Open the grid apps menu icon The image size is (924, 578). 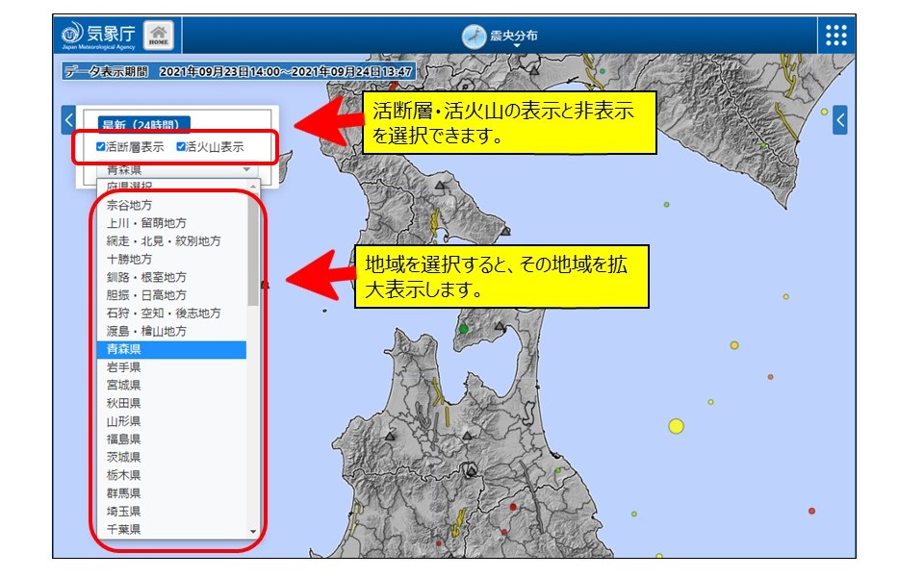(835, 35)
